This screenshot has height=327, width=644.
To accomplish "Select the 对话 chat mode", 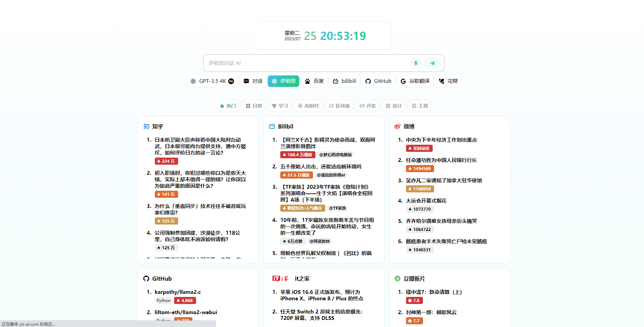I will tap(253, 81).
